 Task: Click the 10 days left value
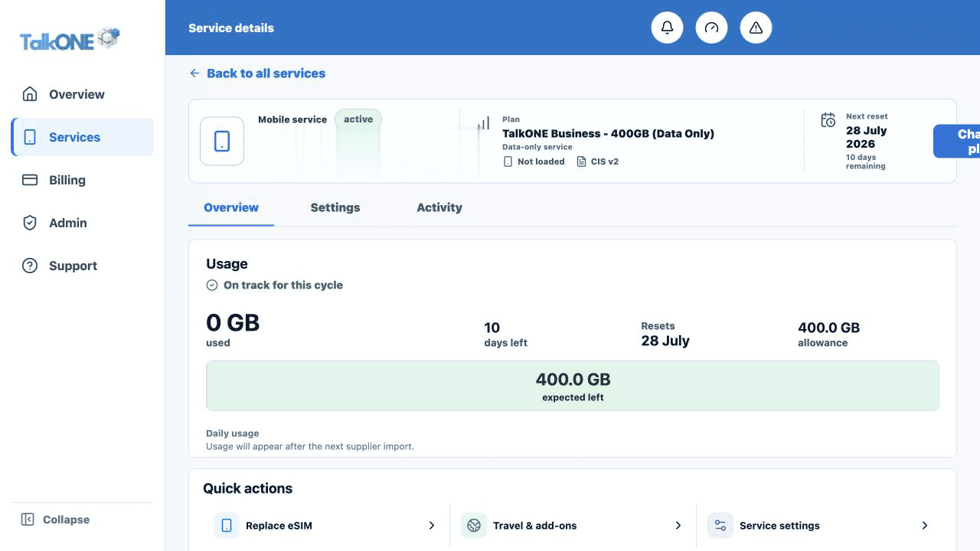coord(505,334)
